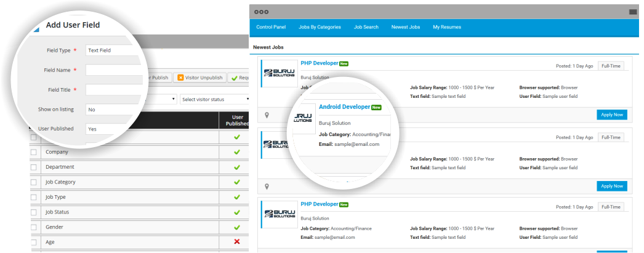The image size is (644, 253).
Task: Open the Control Panel tab
Action: tap(271, 27)
